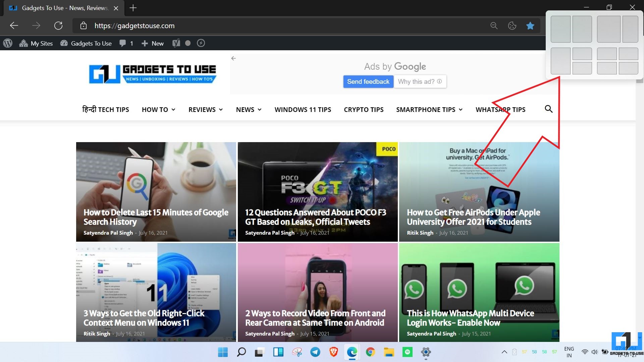Open Settings gear in taskbar
The height and width of the screenshot is (362, 644).
tap(426, 352)
